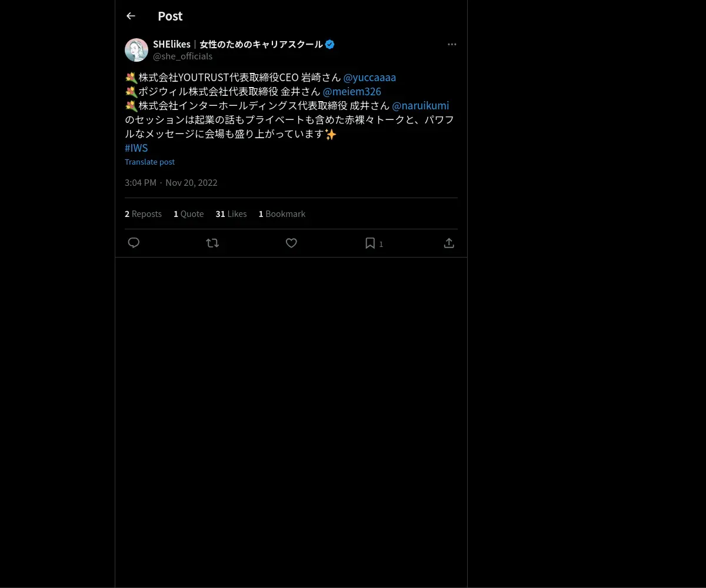706x588 pixels.
Task: Go back using the left arrow icon
Action: click(x=131, y=16)
